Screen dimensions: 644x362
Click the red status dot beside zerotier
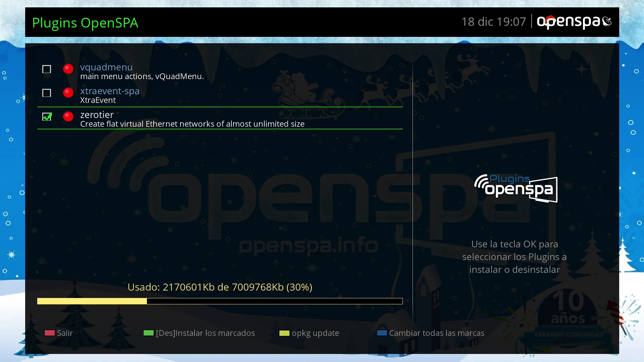pyautogui.click(x=68, y=117)
